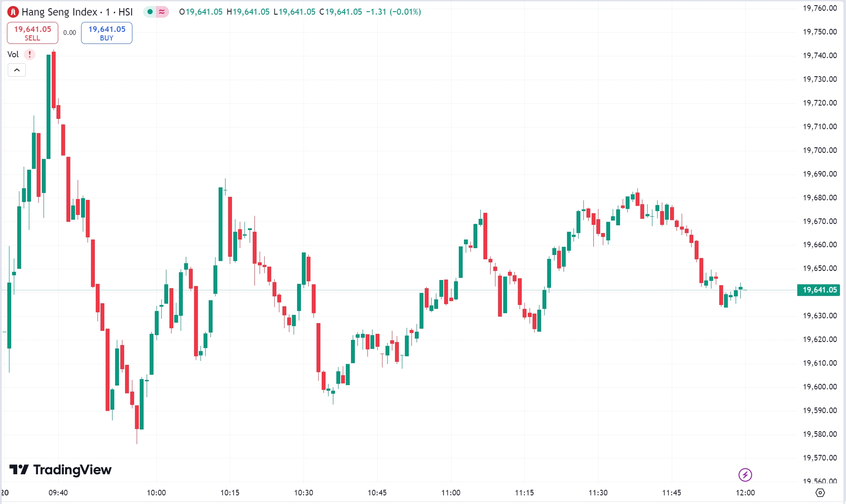Click the green market status dot
This screenshot has width=846, height=504.
tap(150, 12)
